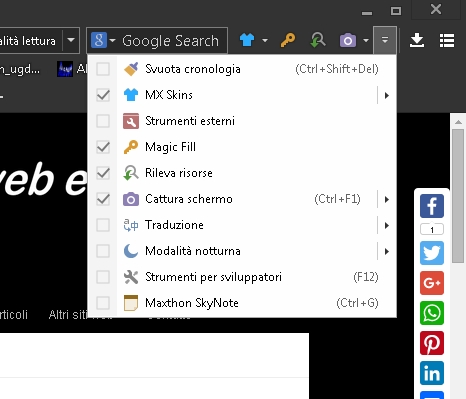Click the bookmark with blue waveform icon
The width and height of the screenshot is (466, 399).
point(65,69)
